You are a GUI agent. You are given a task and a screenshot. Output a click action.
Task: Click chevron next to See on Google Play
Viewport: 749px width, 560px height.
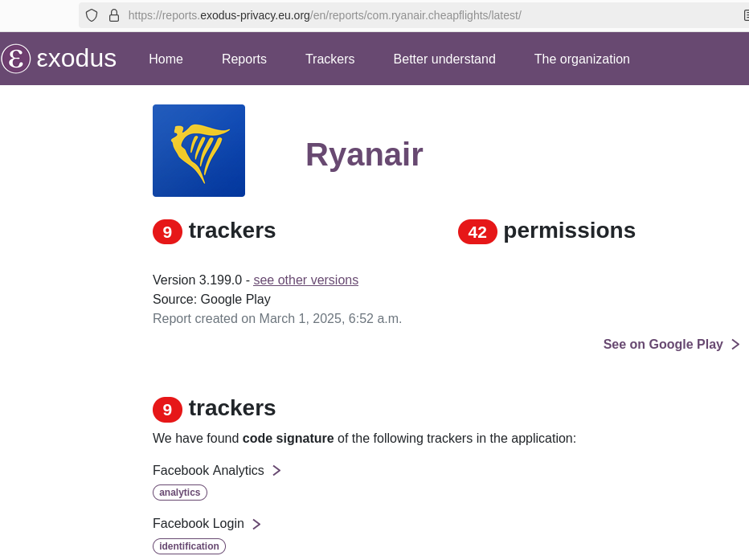click(735, 344)
